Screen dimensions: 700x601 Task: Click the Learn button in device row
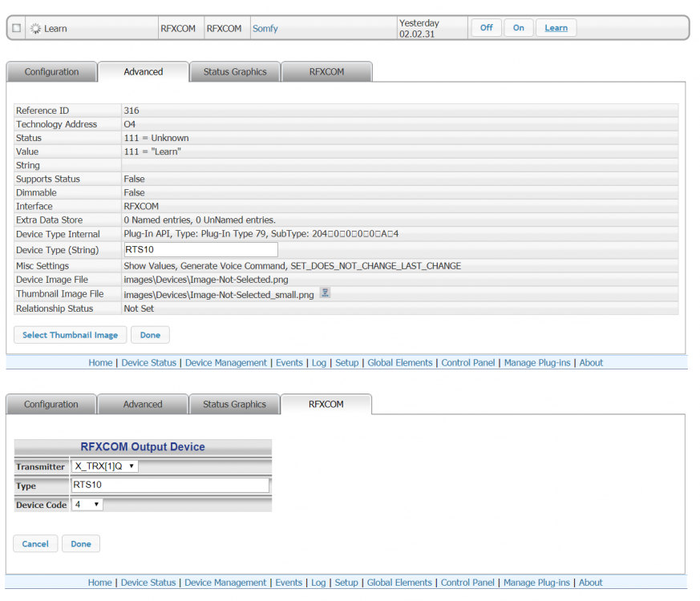point(556,28)
